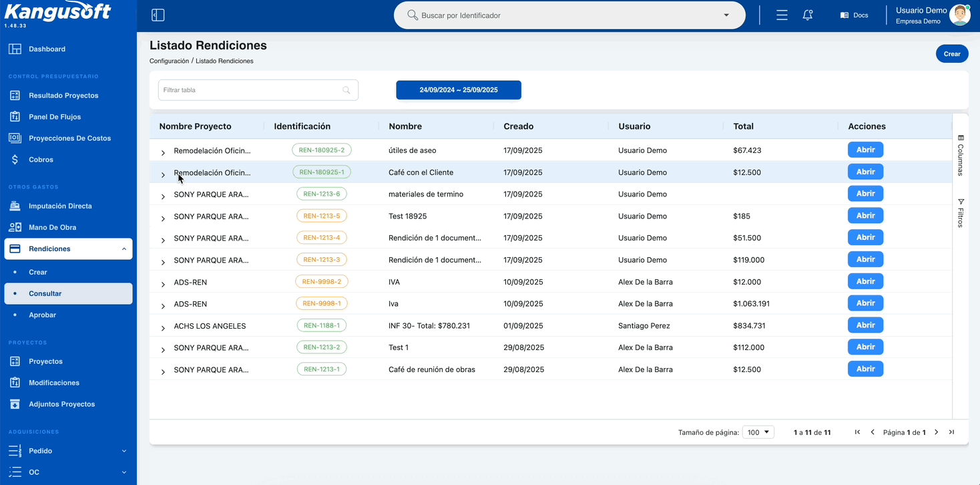Open the notifications bell

pos(808,15)
